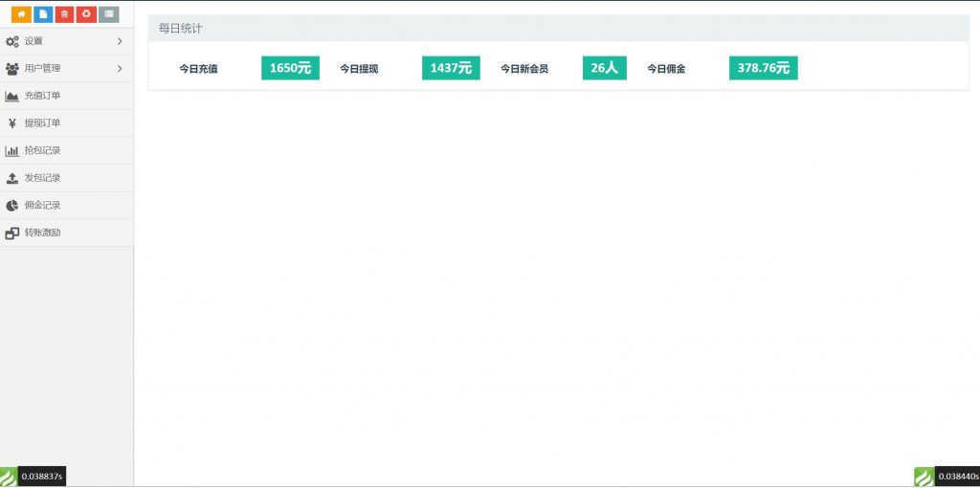Click the 今日充值 label

tap(198, 69)
